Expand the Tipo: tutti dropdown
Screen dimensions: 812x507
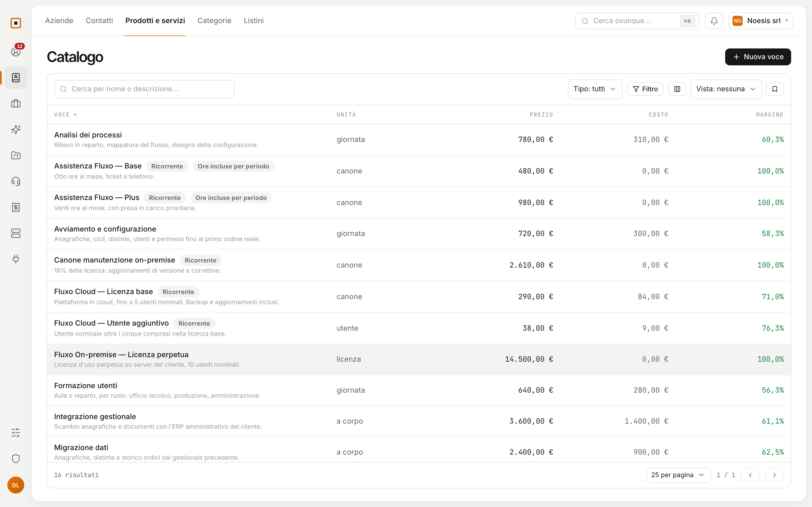pyautogui.click(x=595, y=89)
